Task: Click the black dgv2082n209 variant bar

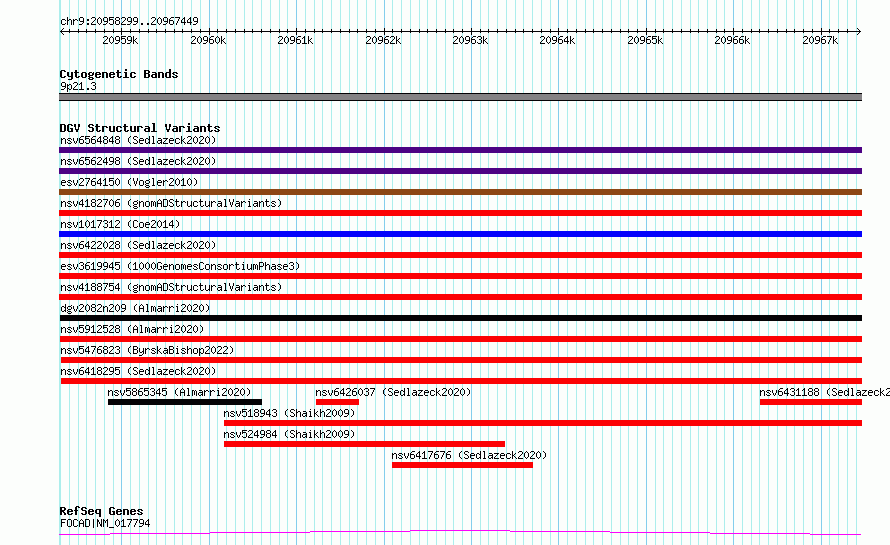Action: pos(460,318)
